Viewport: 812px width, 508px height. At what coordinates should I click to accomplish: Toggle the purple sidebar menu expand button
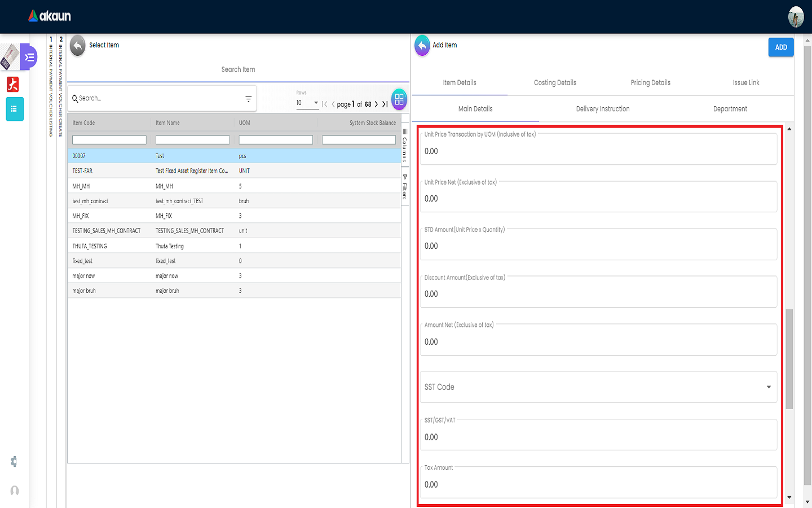click(29, 57)
